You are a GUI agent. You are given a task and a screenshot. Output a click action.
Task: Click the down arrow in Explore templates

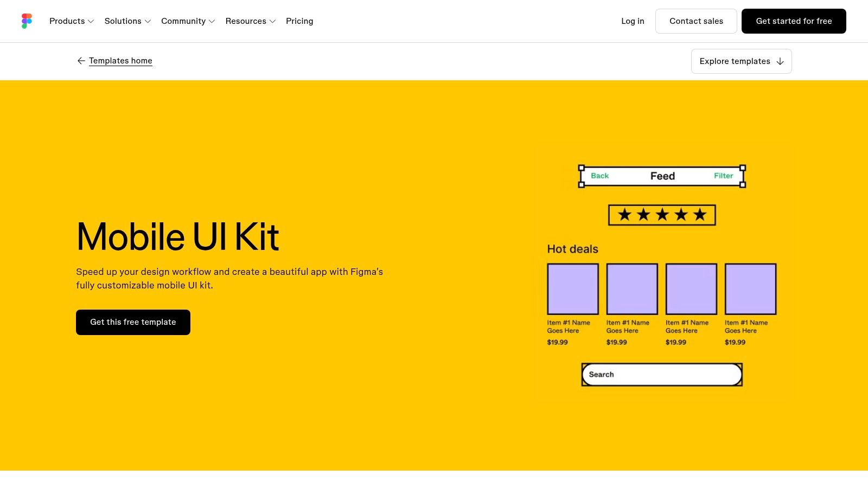pyautogui.click(x=780, y=61)
